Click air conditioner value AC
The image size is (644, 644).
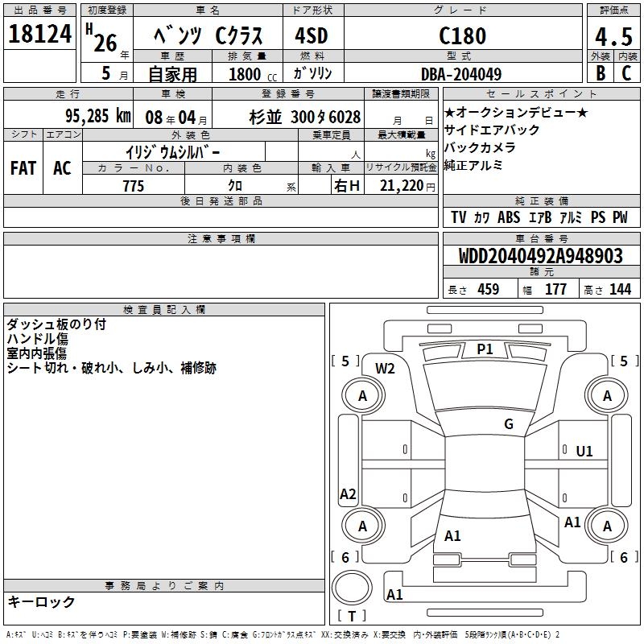(62, 168)
